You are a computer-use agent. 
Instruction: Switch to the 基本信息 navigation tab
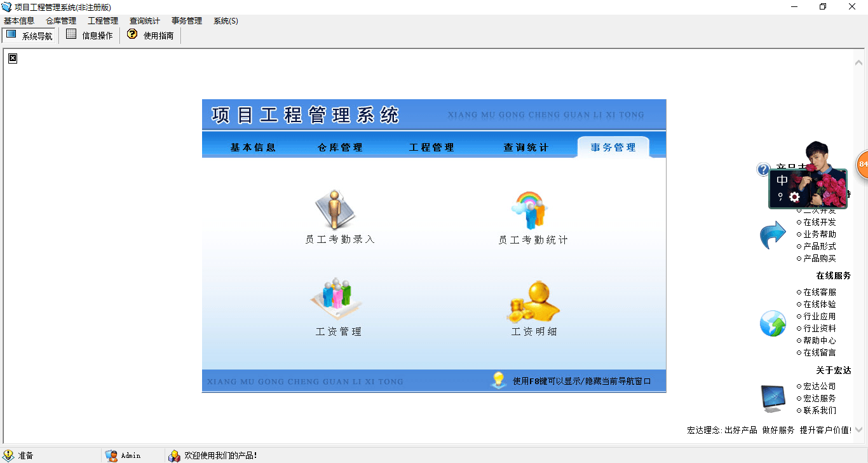[x=253, y=148]
